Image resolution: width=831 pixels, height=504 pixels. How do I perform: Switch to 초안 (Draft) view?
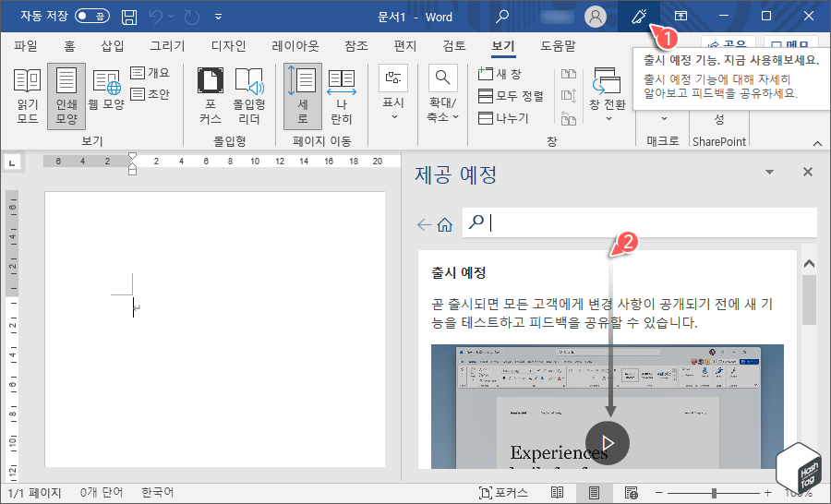[151, 94]
